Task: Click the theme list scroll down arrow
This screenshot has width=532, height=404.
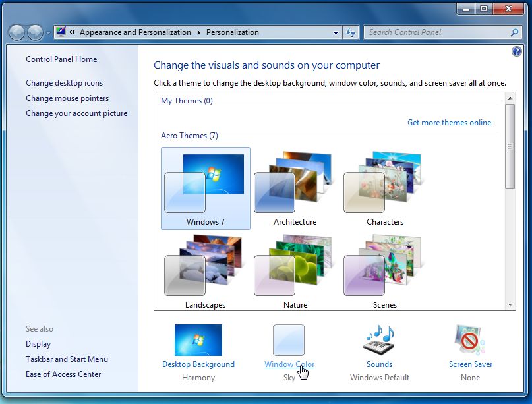Action: 510,305
